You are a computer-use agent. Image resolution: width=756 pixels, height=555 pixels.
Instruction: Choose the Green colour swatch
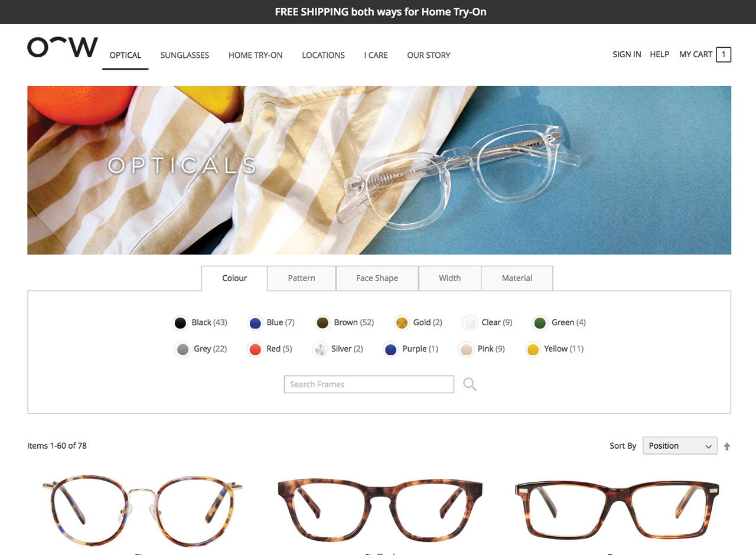[x=540, y=323]
